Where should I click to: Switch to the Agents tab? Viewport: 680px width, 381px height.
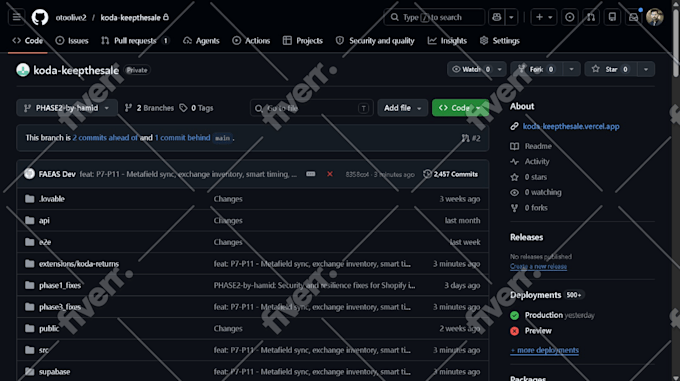(201, 41)
